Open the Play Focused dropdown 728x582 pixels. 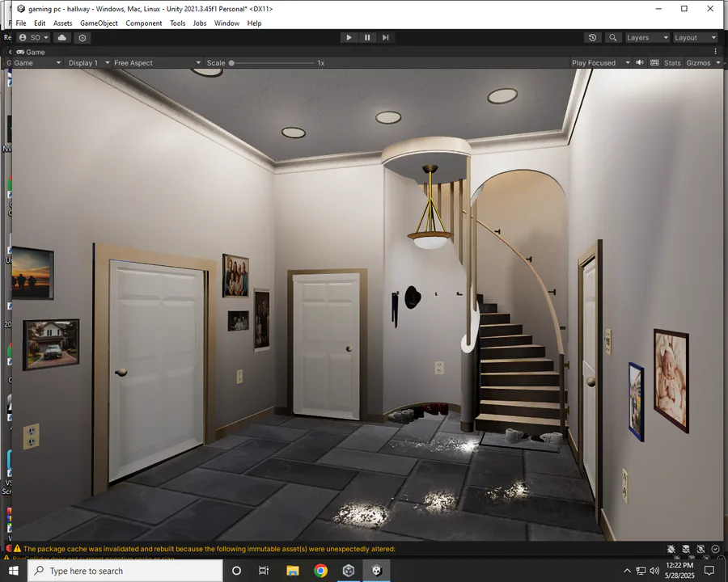pyautogui.click(x=601, y=63)
